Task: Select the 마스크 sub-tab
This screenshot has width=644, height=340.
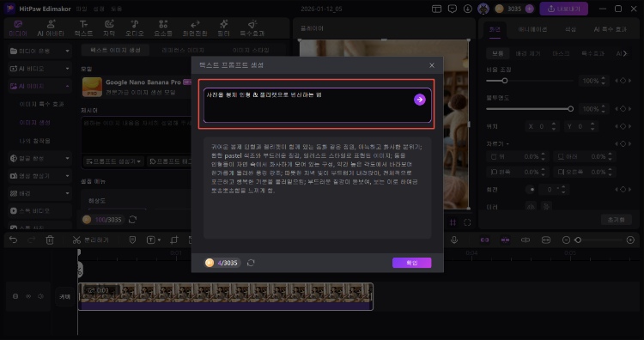Action: coord(561,53)
